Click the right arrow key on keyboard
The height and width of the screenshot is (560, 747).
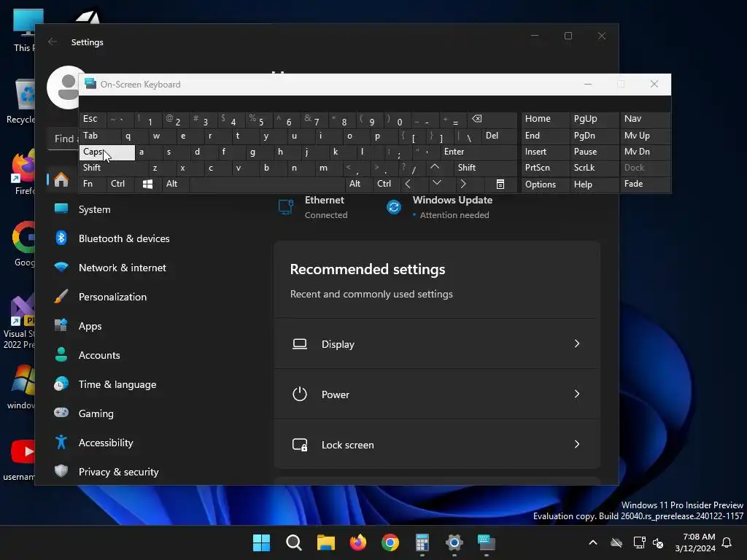(463, 184)
